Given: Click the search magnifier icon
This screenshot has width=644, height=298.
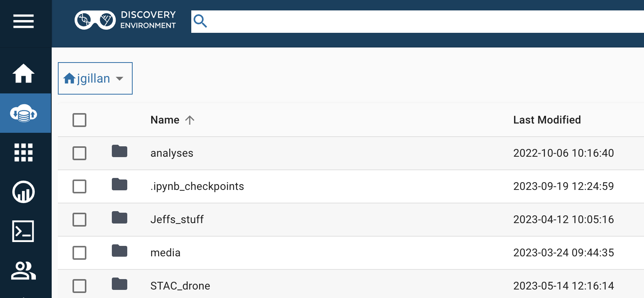Looking at the screenshot, I should point(200,21).
